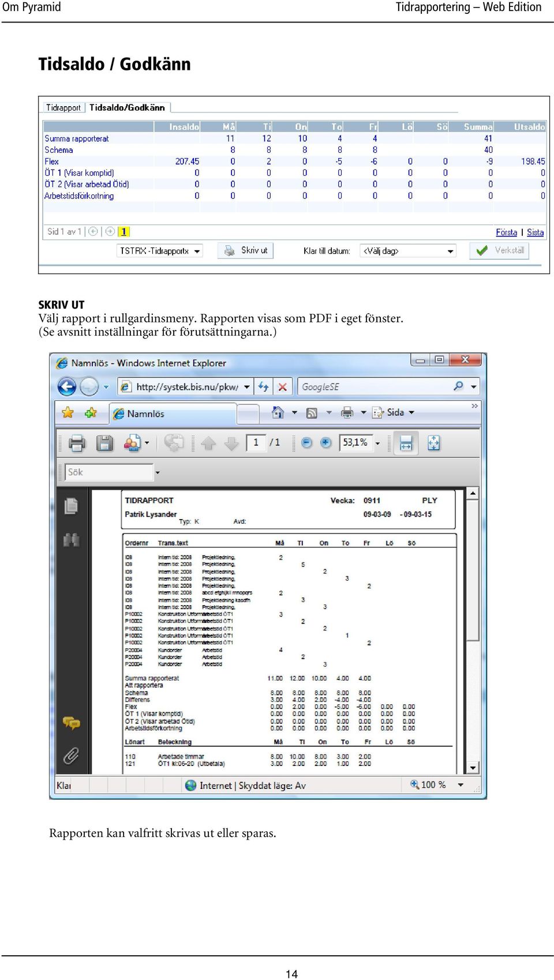
Task: Click the RSS feeds icon
Action: pos(312,413)
